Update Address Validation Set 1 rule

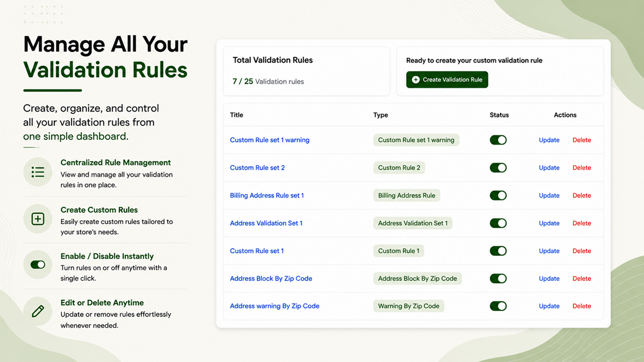(549, 223)
